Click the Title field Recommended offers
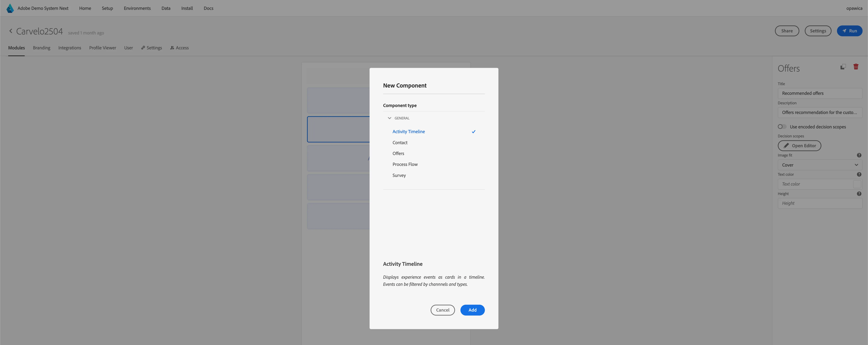The width and height of the screenshot is (868, 345). tap(820, 93)
